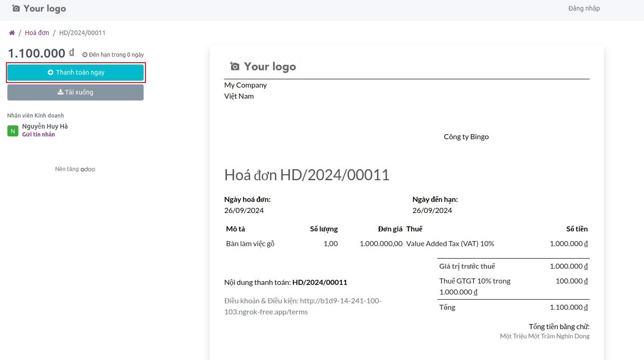Image resolution: width=644 pixels, height=360 pixels.
Task: Click the Đơn giá column header
Action: pos(390,229)
